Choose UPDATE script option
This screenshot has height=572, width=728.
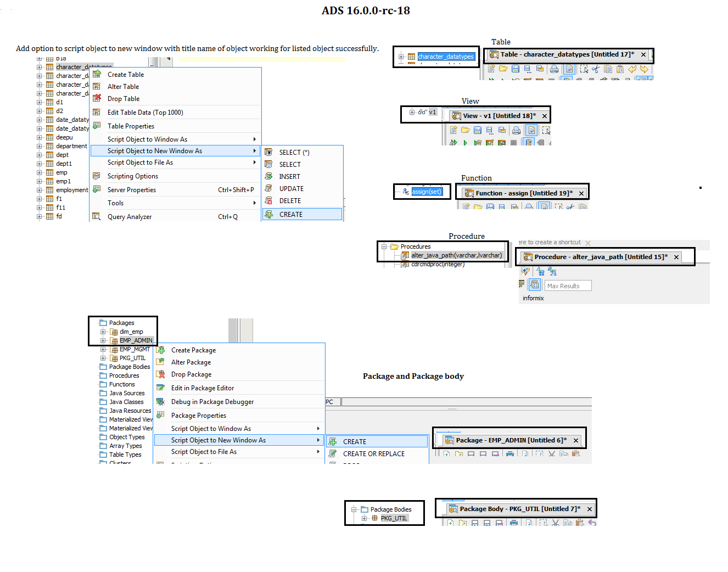(303, 188)
